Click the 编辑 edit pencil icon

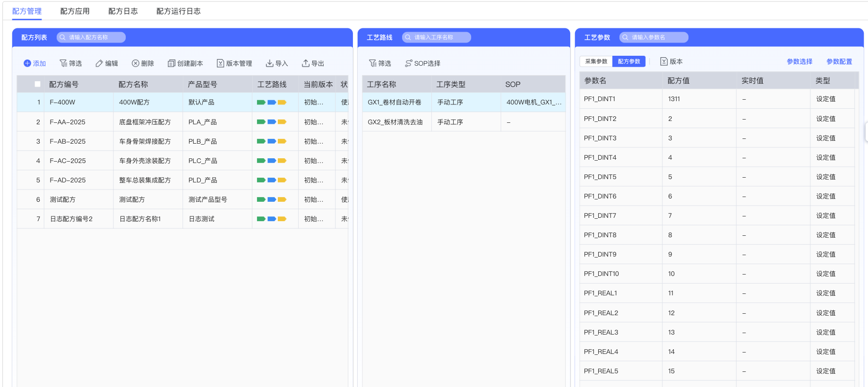99,63
